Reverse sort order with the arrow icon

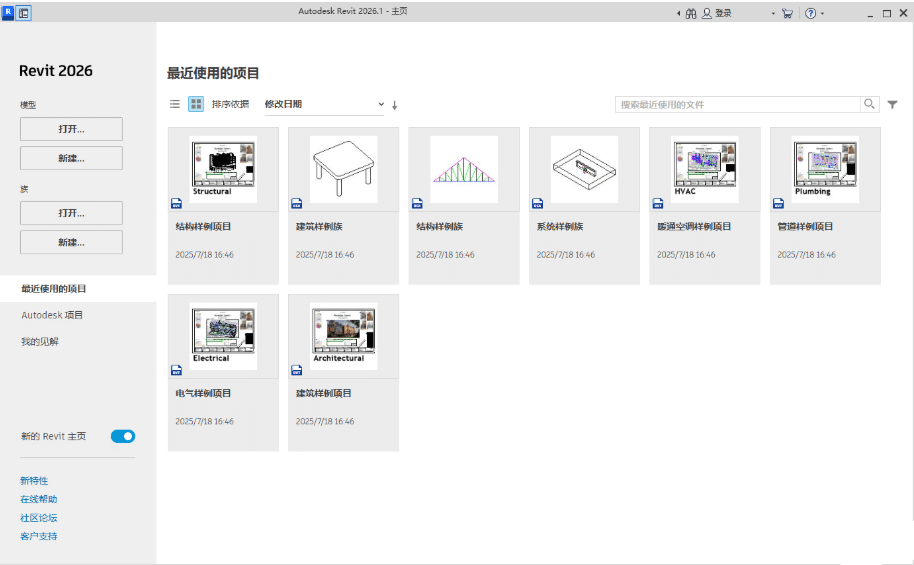pyautogui.click(x=395, y=105)
